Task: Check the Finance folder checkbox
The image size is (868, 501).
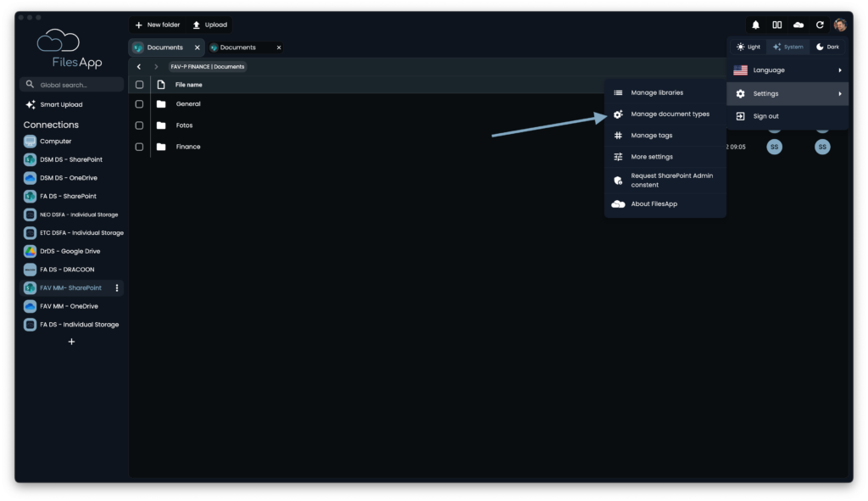Action: [x=140, y=147]
